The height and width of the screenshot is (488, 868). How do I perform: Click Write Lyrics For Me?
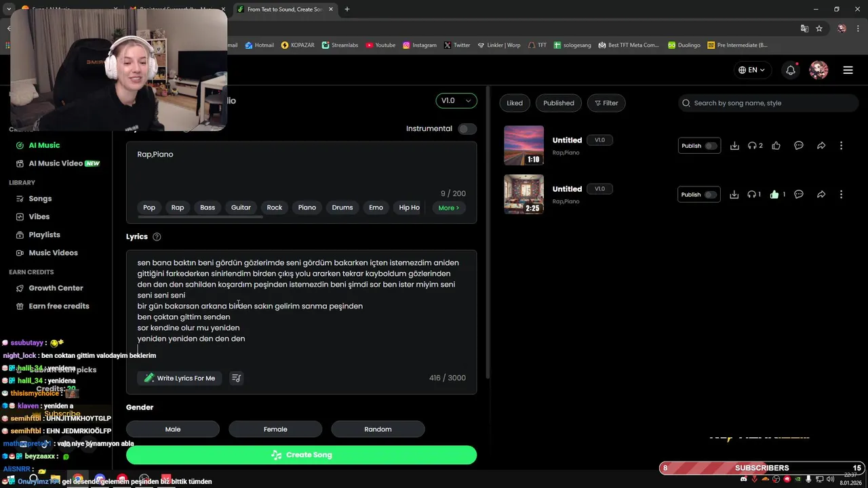click(x=180, y=378)
